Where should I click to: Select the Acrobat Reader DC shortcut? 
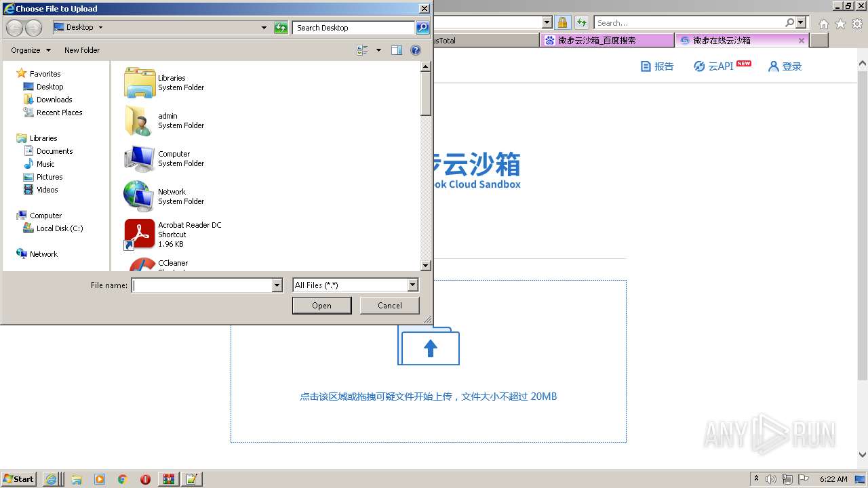(x=173, y=235)
